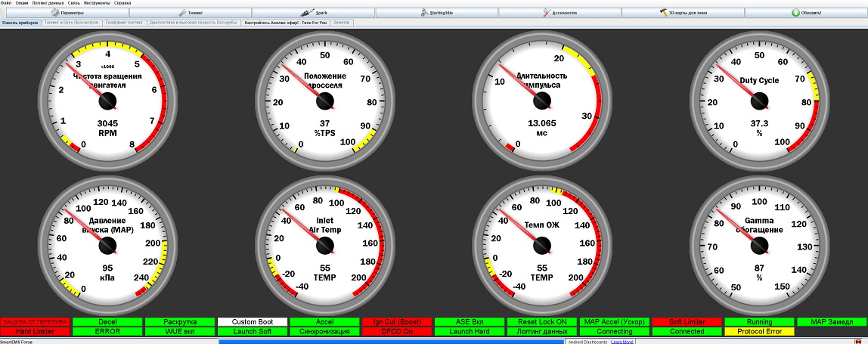Click the Логгинг данных indicator in bottom row
The height and width of the screenshot is (344, 868).
pyautogui.click(x=542, y=331)
